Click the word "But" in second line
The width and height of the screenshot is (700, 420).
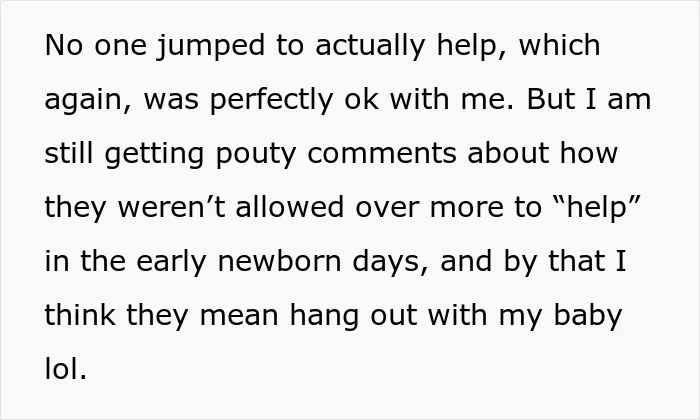click(550, 99)
